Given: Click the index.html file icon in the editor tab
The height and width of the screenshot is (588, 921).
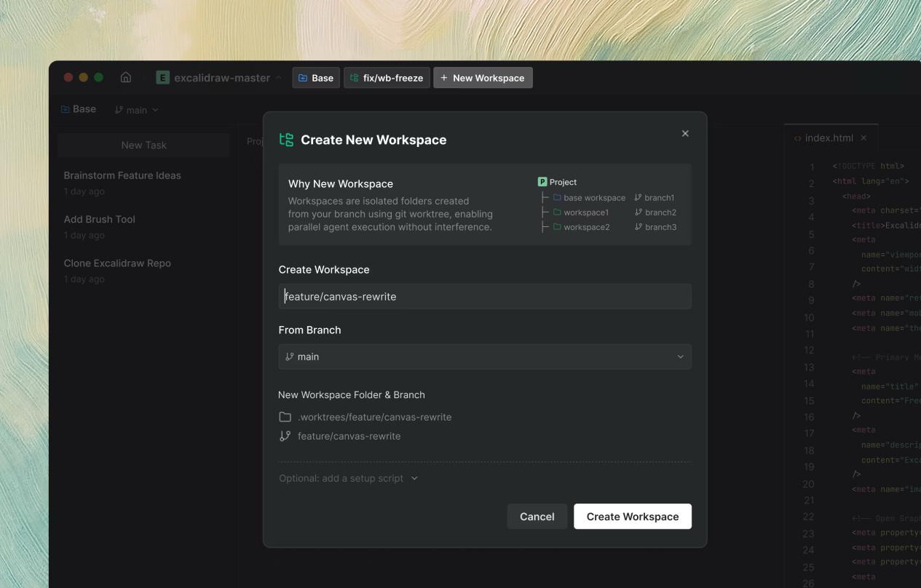Looking at the screenshot, I should click(x=797, y=136).
